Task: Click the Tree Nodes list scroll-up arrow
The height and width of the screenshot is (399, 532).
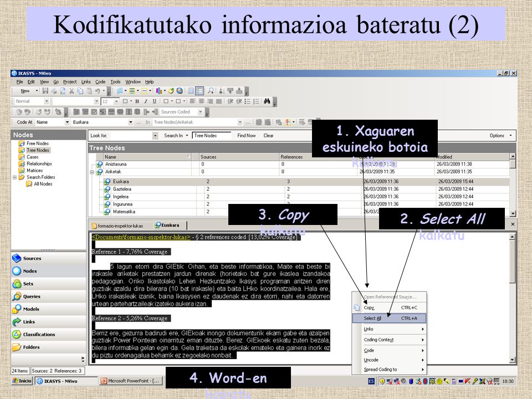Action: [x=513, y=156]
